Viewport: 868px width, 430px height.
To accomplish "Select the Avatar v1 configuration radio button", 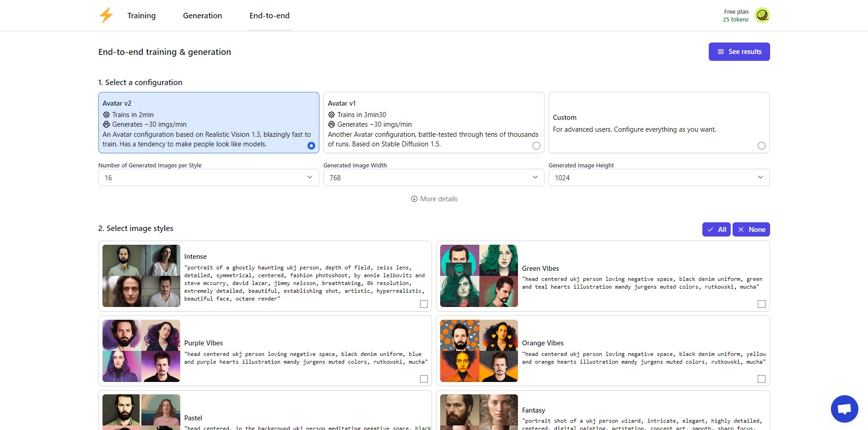I will [x=536, y=145].
